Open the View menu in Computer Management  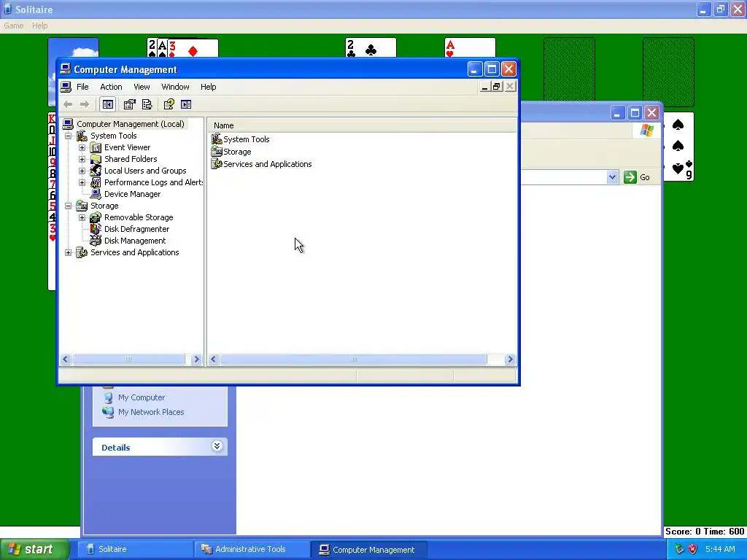142,87
